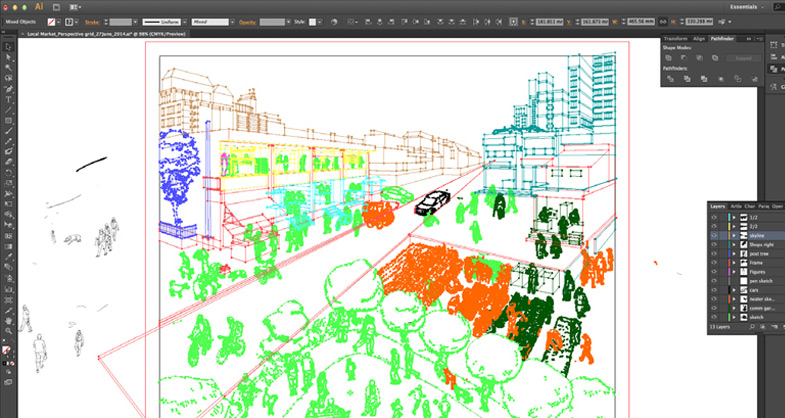The height and width of the screenshot is (418, 785).
Task: Click the Outline pathfinder icon
Action: 737,79
